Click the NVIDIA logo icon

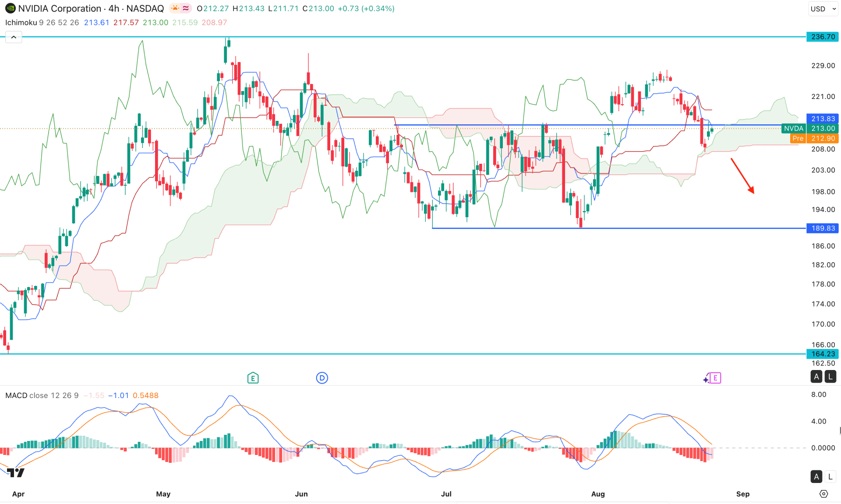[x=10, y=8]
